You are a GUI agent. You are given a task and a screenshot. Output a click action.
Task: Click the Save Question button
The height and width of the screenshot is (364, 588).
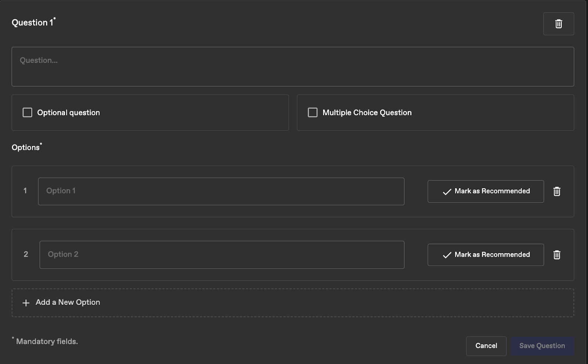(542, 346)
